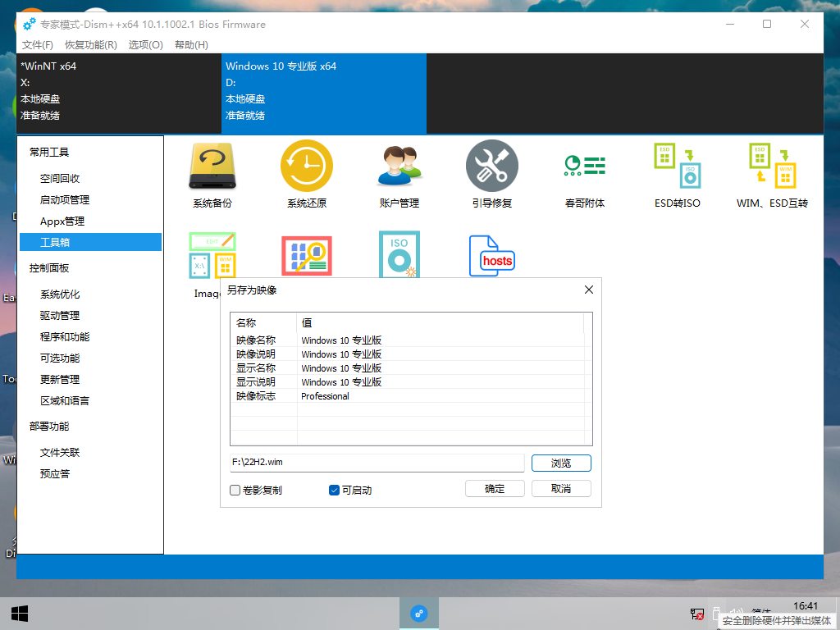Go to 驱动管理 in sidebar

pos(60,316)
